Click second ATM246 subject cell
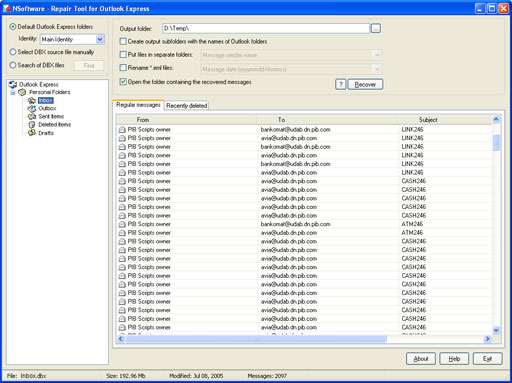512x383 pixels. (x=412, y=233)
